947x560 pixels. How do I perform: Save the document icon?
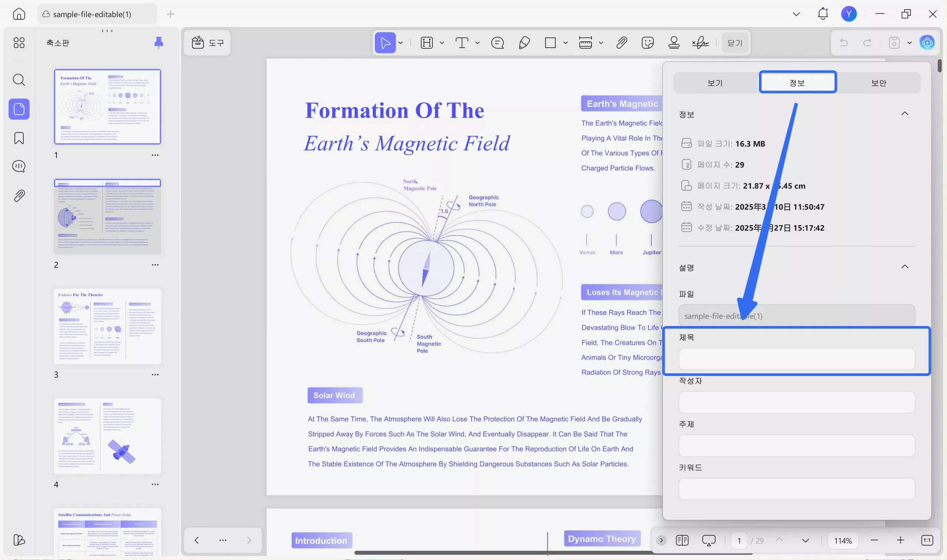point(894,43)
